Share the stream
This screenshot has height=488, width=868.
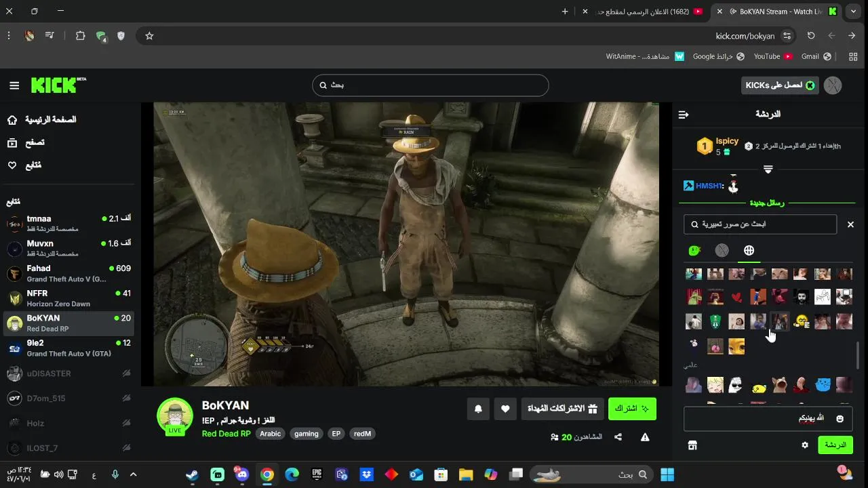point(618,437)
